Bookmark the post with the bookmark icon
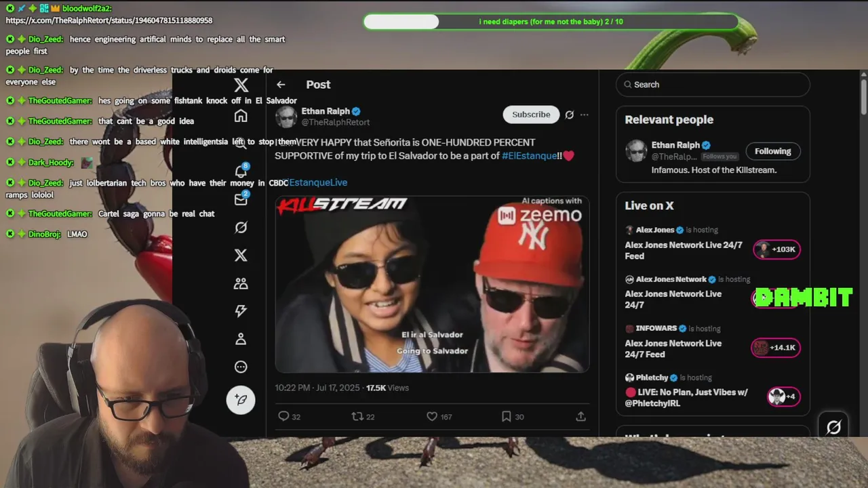Image resolution: width=868 pixels, height=488 pixels. [506, 416]
